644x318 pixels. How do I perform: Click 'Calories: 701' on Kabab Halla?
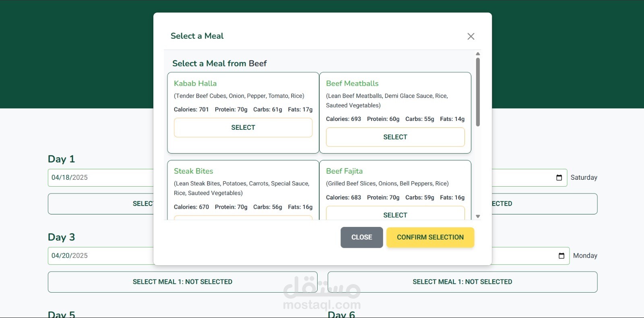click(191, 110)
